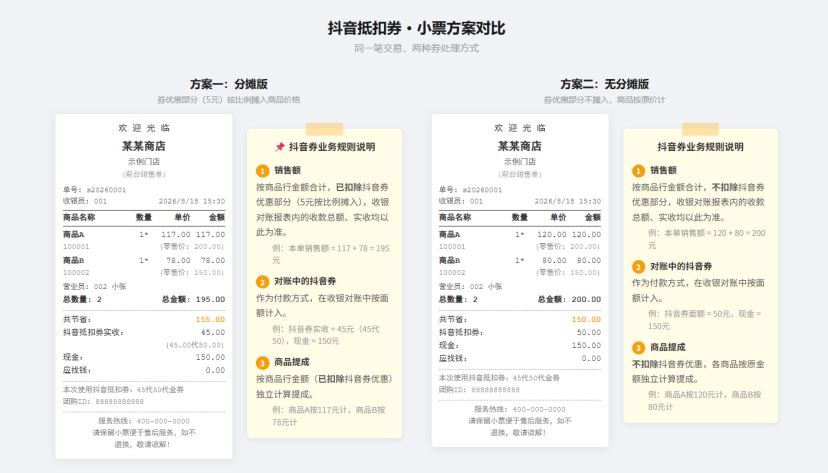Screen dimensions: 828x473
Task: Click the 商品名称 column header on the 方案一 receipt
Action: pyautogui.click(x=79, y=217)
